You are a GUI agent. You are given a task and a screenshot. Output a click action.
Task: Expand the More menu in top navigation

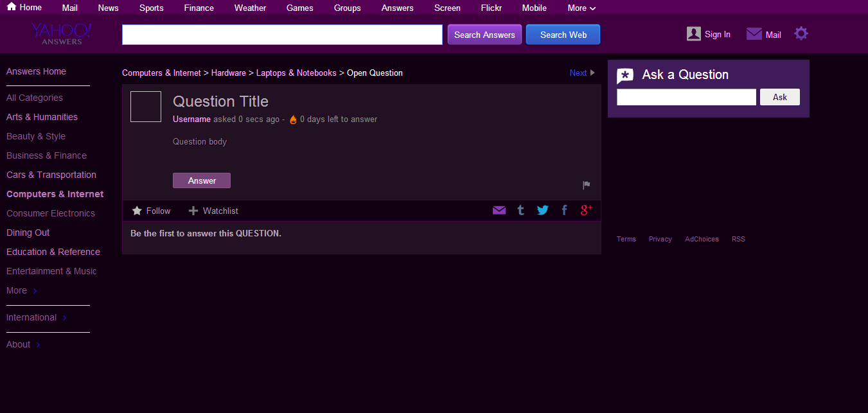pos(581,8)
